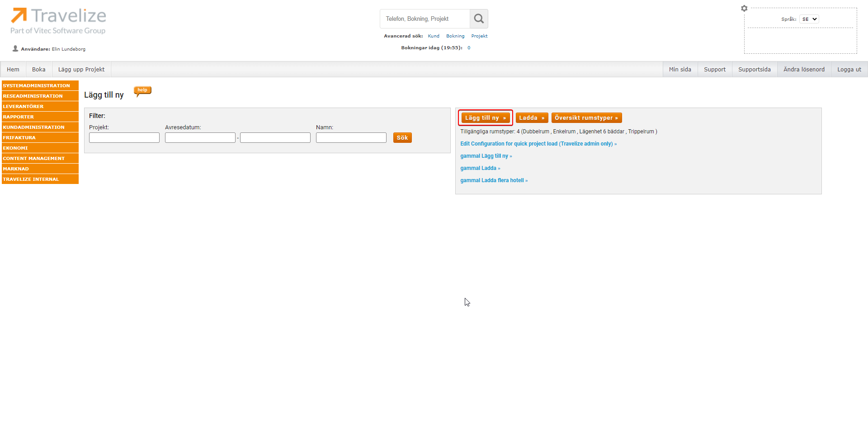The image size is (868, 438).
Task: Click the Översikt rumstyper button
Action: [x=586, y=118]
